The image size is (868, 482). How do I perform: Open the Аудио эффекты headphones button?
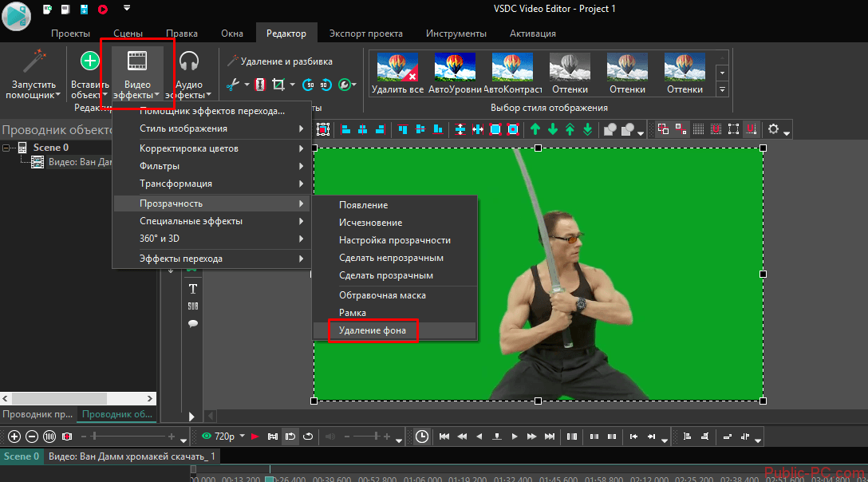pos(189,74)
